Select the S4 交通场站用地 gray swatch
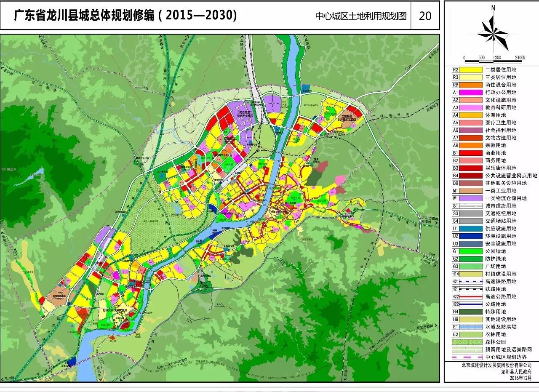The width and height of the screenshot is (539, 392). point(471,221)
